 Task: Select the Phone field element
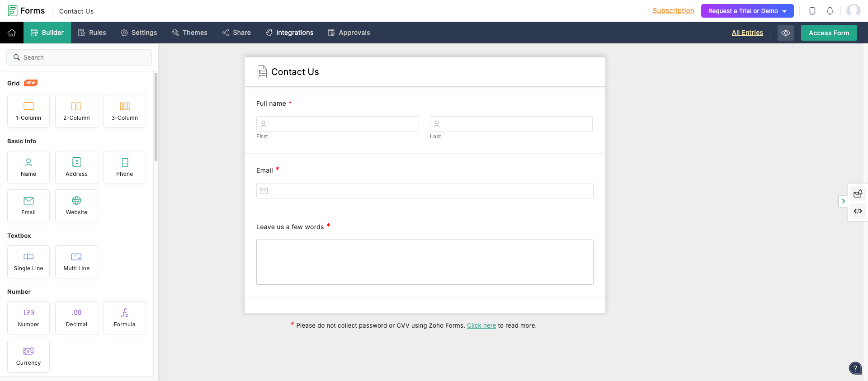pos(124,167)
